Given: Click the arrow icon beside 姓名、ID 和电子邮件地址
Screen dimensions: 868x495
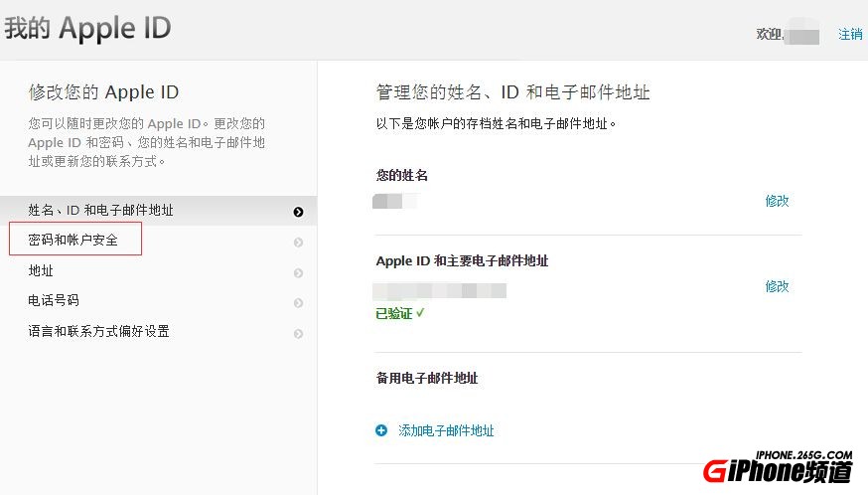Looking at the screenshot, I should point(298,212).
